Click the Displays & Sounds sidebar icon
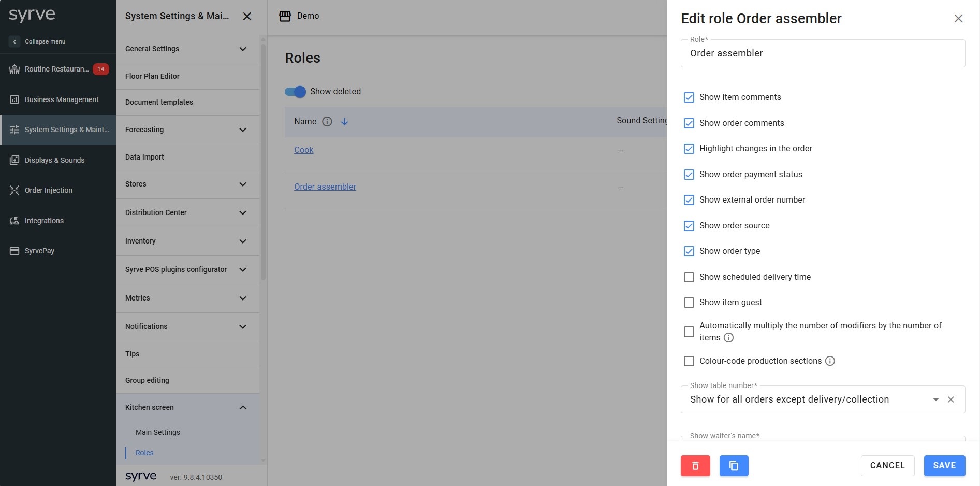The image size is (980, 486). [14, 160]
